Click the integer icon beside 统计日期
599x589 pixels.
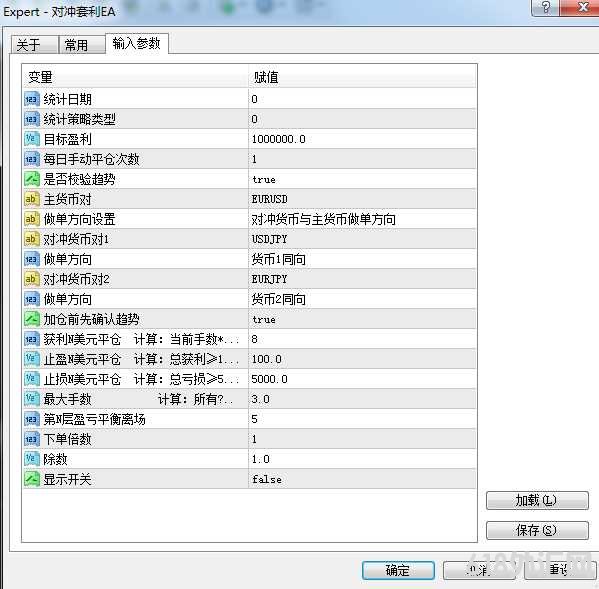click(31, 99)
